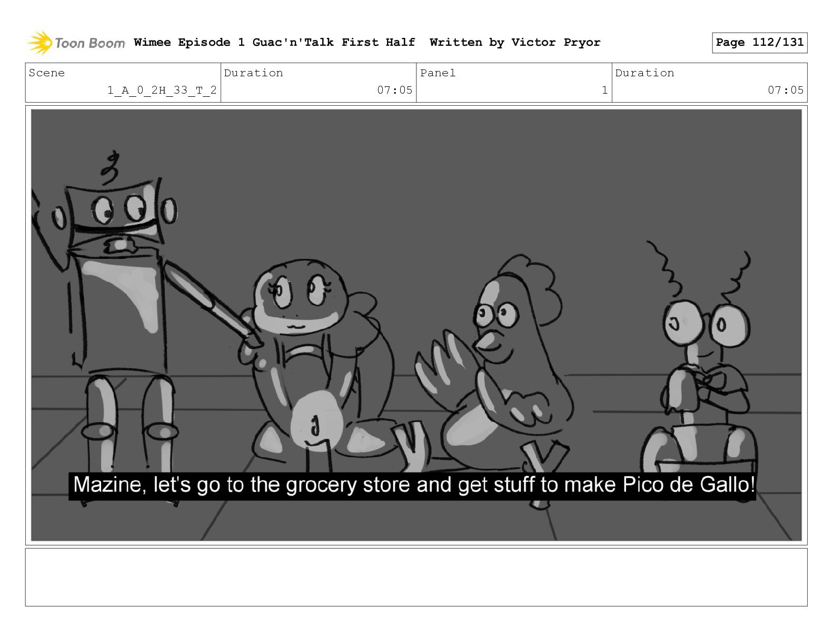Click the title 'Wimee Episode 1 Guac'n'Talk First Half'
Viewport: 834px width, 644px height.
click(x=274, y=42)
